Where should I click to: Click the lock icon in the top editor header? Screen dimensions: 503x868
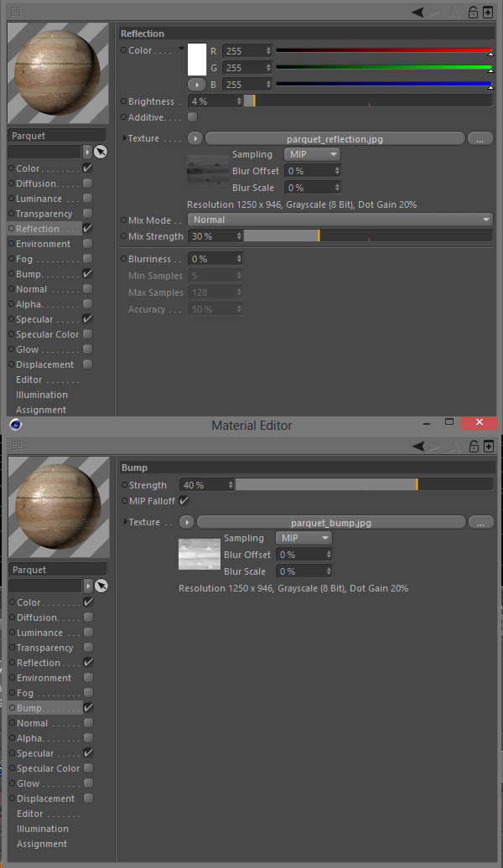click(x=473, y=12)
